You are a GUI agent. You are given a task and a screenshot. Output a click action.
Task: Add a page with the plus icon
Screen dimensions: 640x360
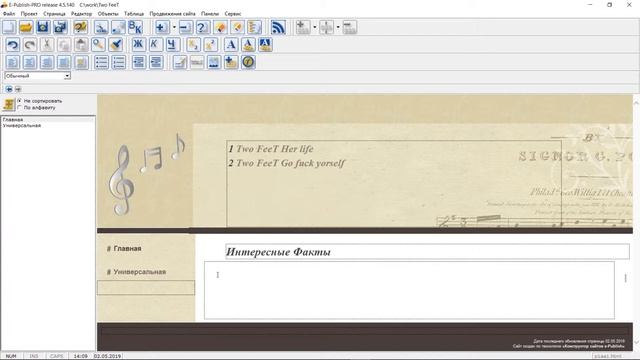[x=162, y=27]
